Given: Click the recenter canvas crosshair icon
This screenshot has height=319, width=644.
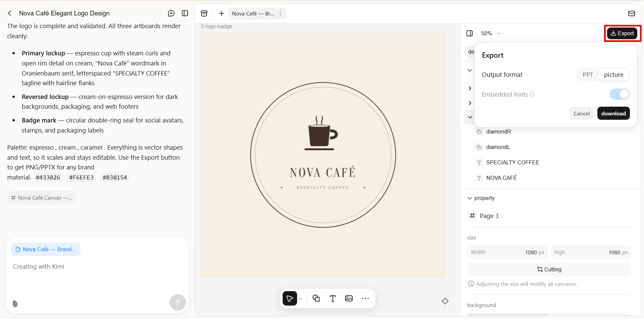Looking at the screenshot, I should (x=445, y=301).
